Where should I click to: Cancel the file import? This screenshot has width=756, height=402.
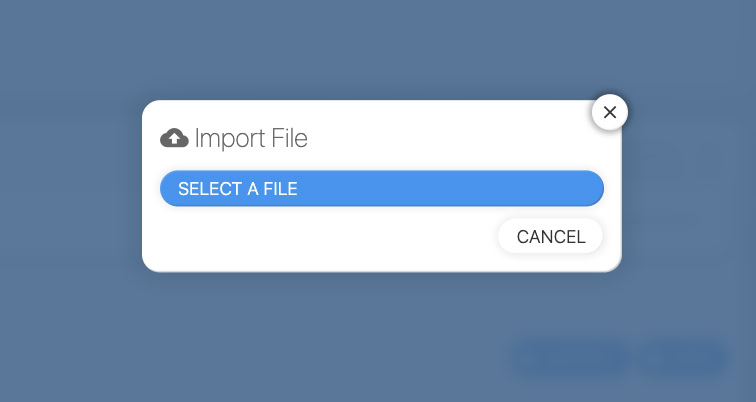[550, 237]
